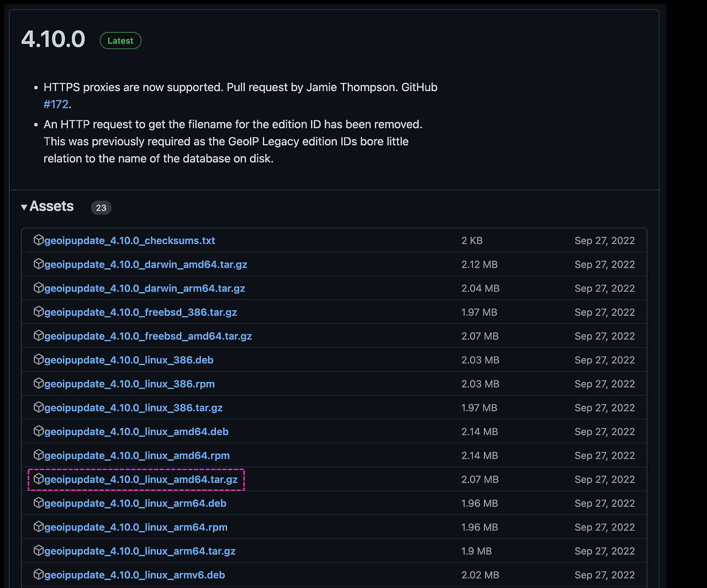Click package icon beside darwin_arm64.tar.gz asset

pyautogui.click(x=39, y=288)
